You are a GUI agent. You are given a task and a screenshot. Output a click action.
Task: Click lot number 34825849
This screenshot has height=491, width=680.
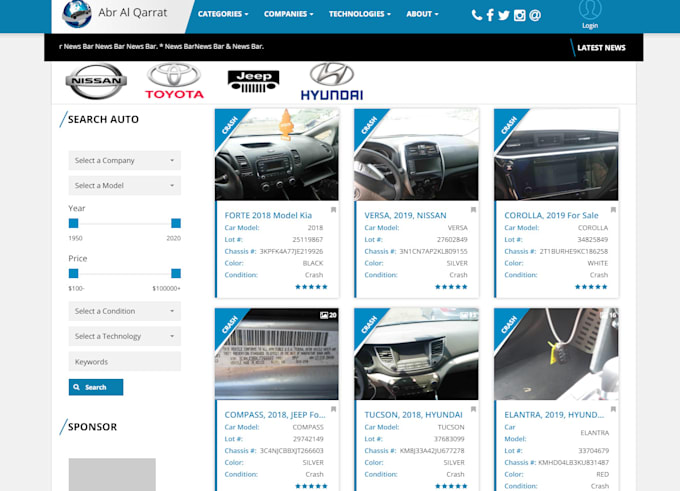coord(592,239)
